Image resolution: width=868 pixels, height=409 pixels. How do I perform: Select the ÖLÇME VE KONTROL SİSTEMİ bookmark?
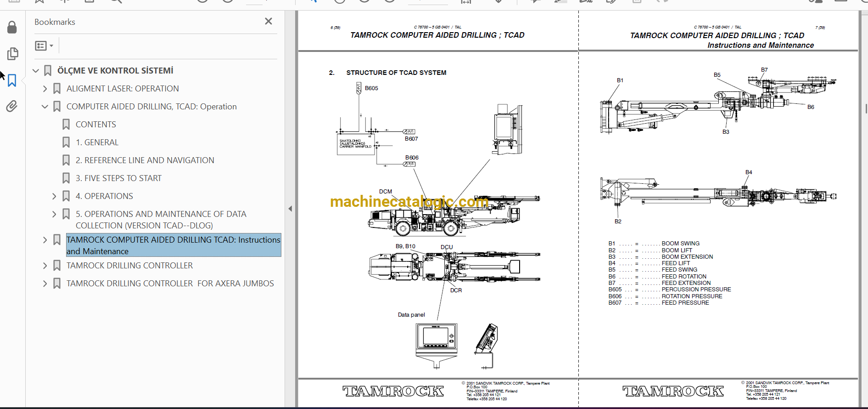pyautogui.click(x=115, y=71)
